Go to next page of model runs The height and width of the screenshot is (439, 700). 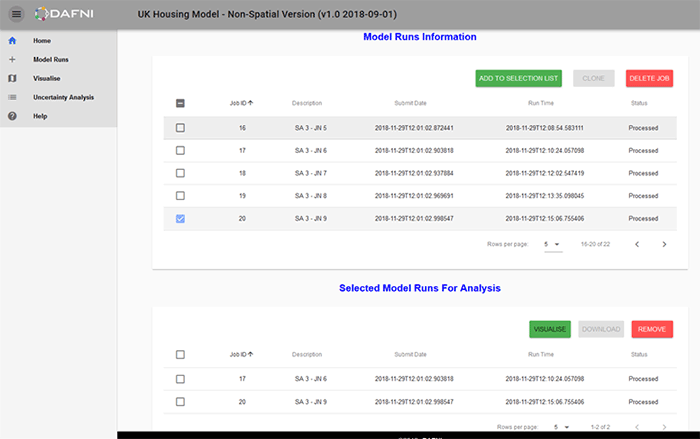point(664,244)
